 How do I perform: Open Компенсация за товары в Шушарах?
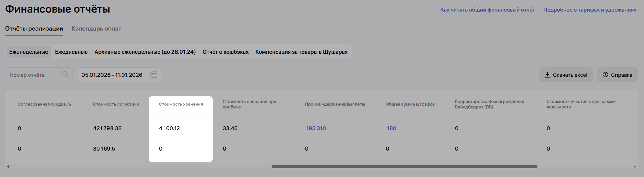(x=301, y=52)
